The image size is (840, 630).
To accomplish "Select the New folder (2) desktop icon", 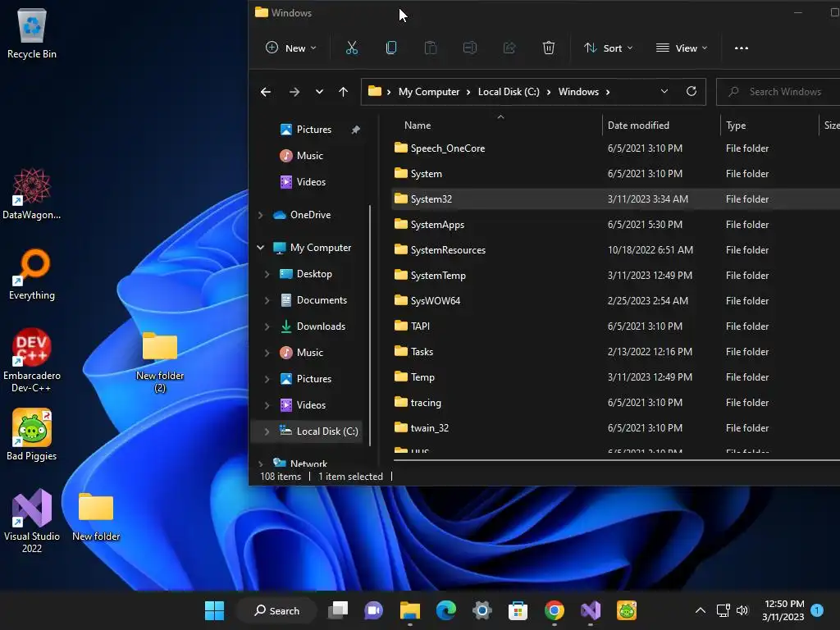I will pyautogui.click(x=160, y=363).
